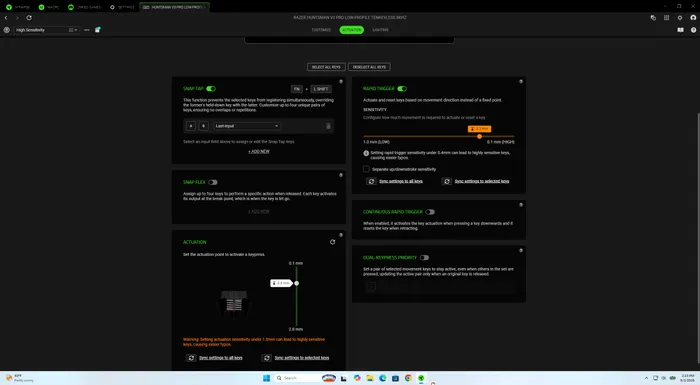Open the profile options three-dot menu
700x385 pixels.
(87, 30)
